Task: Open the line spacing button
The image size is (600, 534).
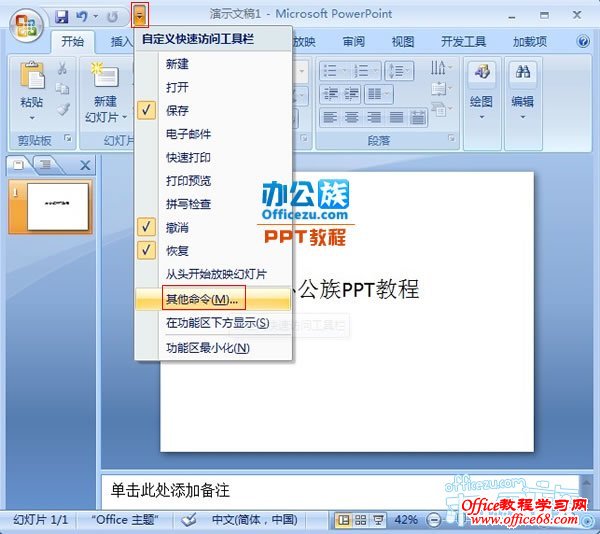Action: (399, 70)
